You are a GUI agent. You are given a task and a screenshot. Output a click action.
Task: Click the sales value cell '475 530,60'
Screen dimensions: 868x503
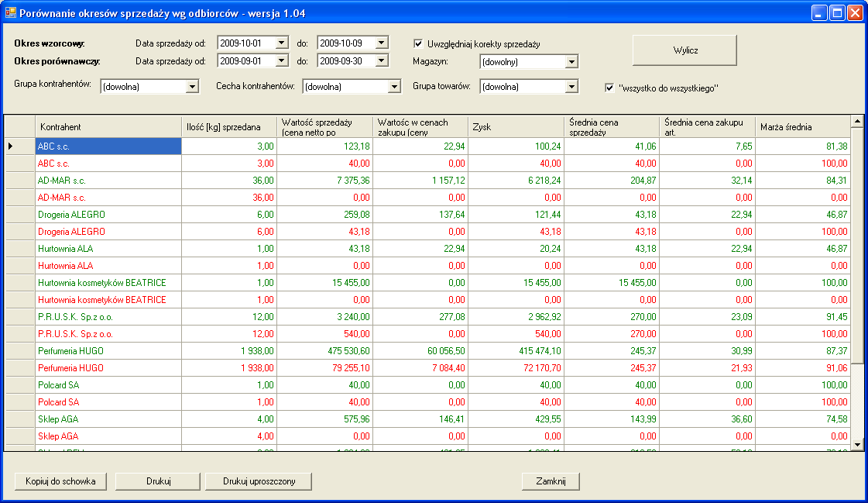coord(325,351)
